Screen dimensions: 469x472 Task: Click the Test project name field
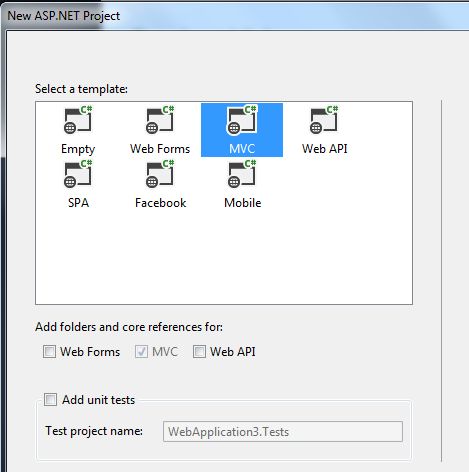283,432
